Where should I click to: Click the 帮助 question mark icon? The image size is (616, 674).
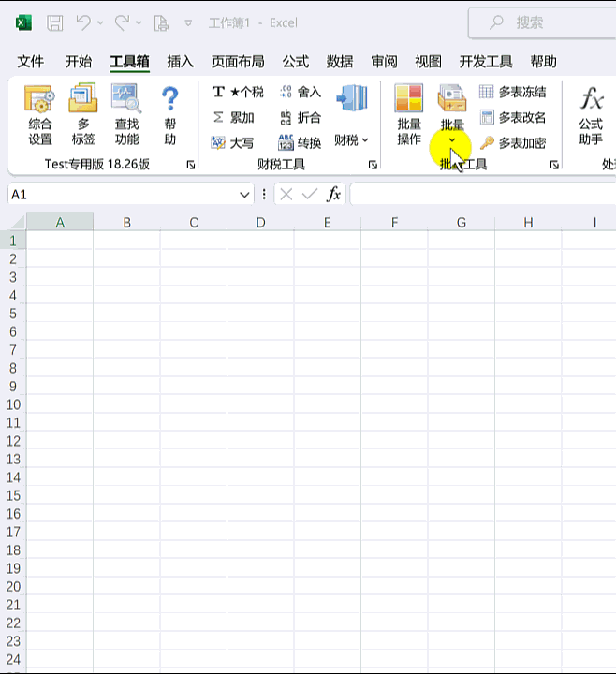tap(169, 99)
